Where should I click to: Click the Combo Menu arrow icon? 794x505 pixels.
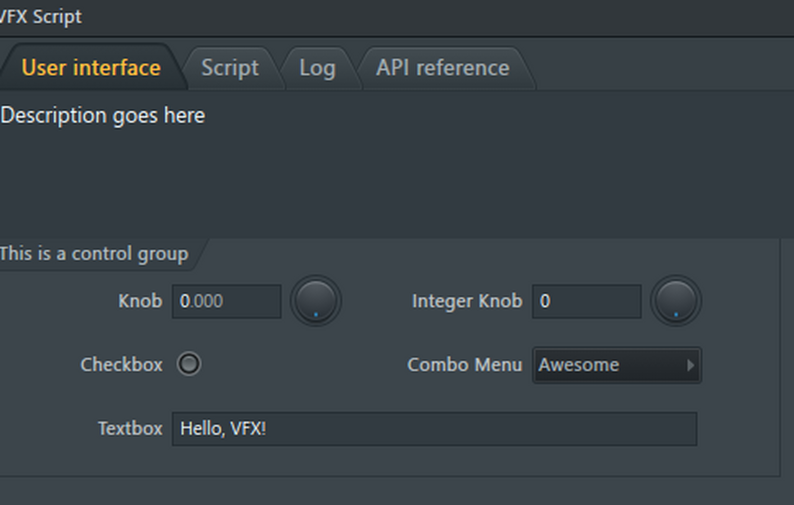pyautogui.click(x=690, y=365)
